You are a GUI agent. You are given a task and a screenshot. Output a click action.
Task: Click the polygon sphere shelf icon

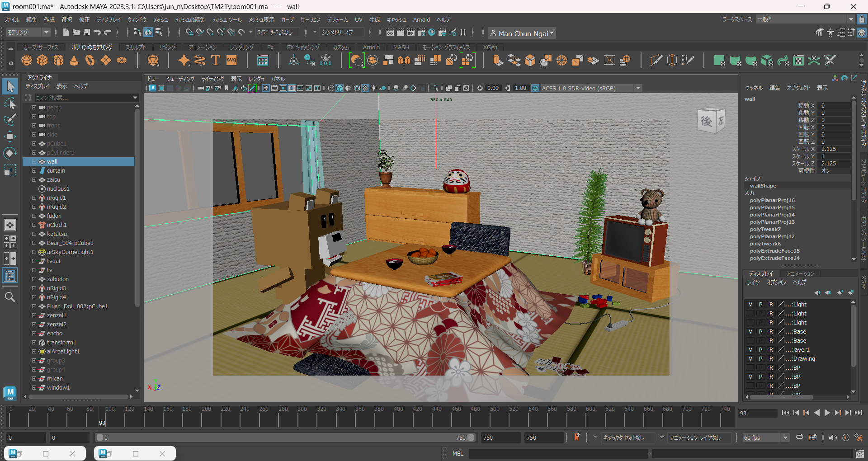click(x=27, y=60)
